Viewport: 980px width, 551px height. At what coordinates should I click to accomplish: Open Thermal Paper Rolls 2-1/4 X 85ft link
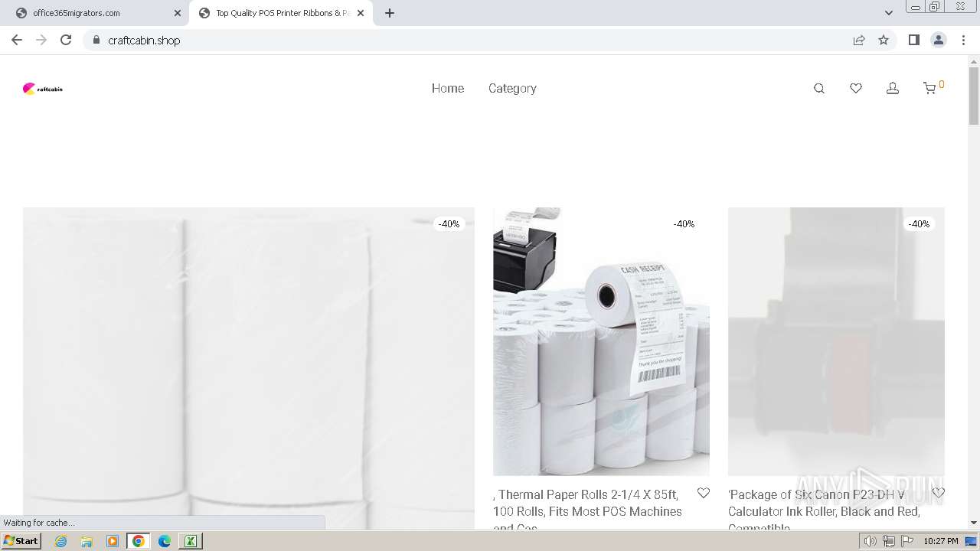pyautogui.click(x=588, y=510)
